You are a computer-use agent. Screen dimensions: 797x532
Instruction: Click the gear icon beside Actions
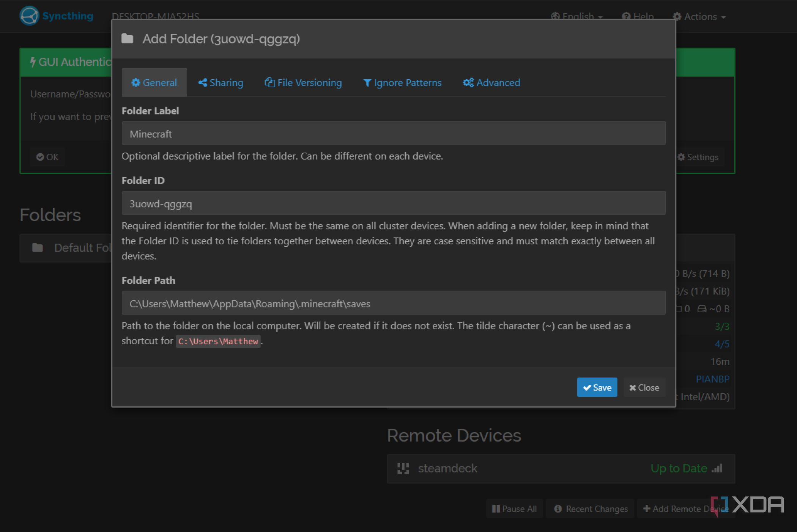click(x=677, y=16)
